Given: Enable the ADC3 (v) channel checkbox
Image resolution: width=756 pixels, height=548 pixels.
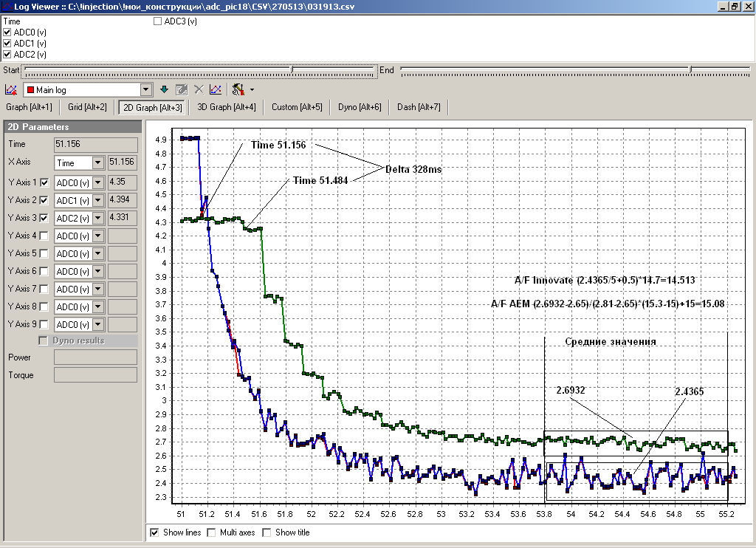Looking at the screenshot, I should click(x=157, y=21).
